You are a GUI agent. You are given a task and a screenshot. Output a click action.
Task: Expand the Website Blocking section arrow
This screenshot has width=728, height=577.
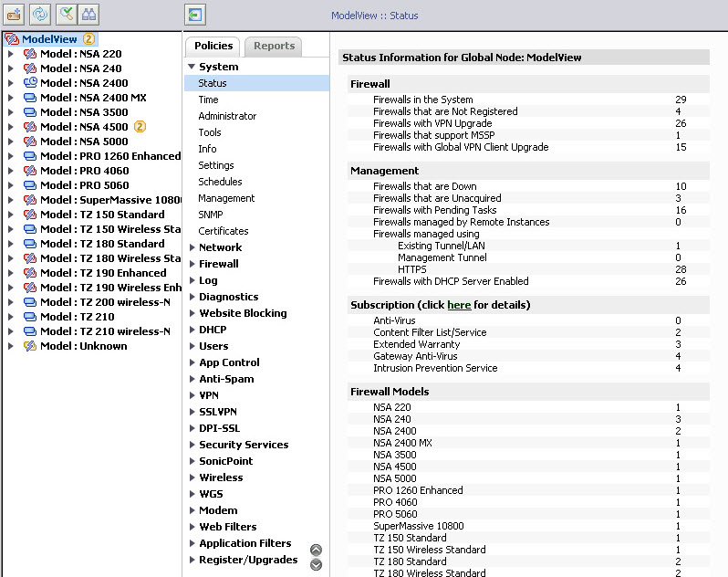(x=192, y=313)
